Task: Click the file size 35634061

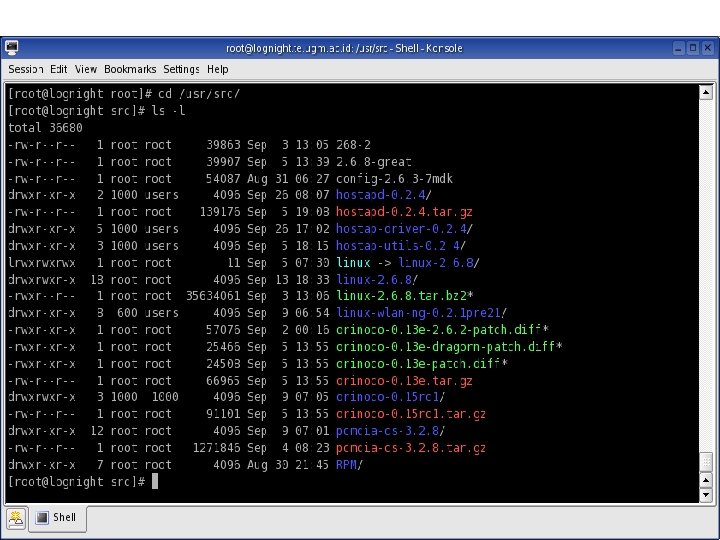Action: point(213,296)
